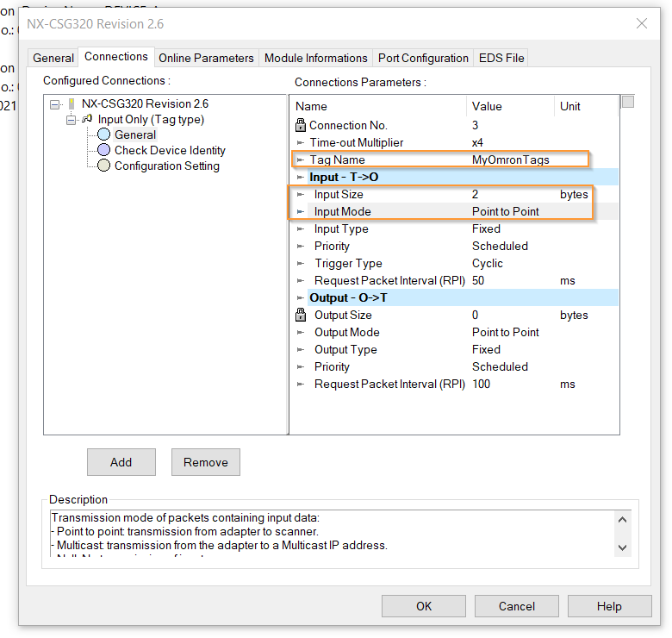Select Check Device Identity in the tree
Viewport: 672px width, 638px height.
coord(170,151)
